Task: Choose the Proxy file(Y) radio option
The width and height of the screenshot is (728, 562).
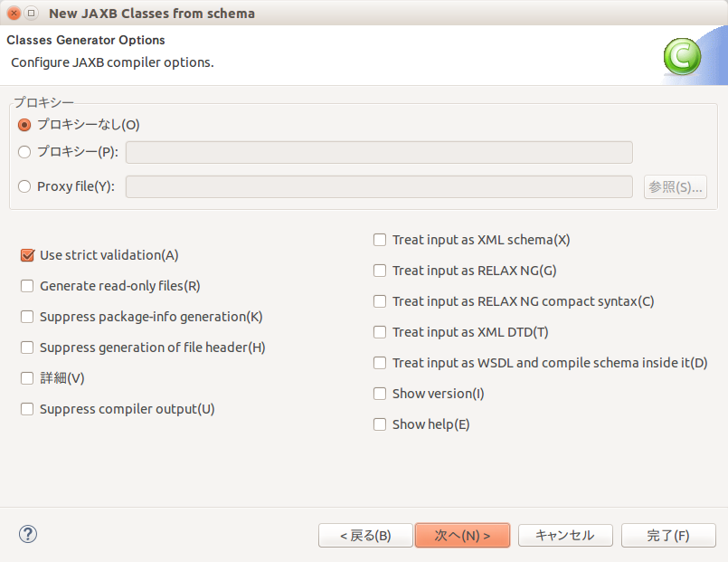Action: click(x=24, y=186)
